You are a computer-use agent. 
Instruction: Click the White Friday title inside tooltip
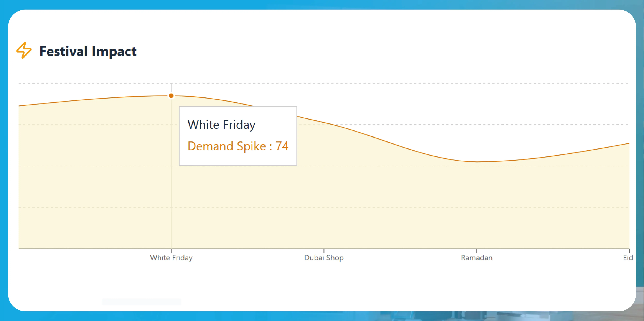[x=221, y=125]
